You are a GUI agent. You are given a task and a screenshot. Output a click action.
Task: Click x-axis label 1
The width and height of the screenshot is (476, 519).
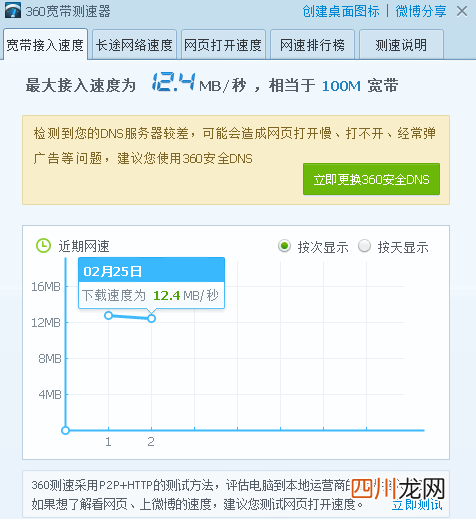(x=108, y=442)
